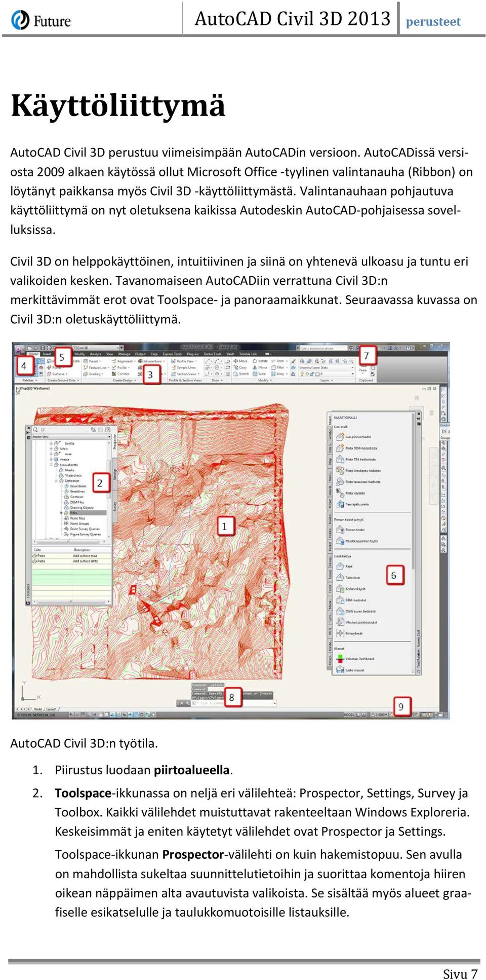Screen dimensions: 486x980
Task: Close the Toolspace panel
Action: 29,428
